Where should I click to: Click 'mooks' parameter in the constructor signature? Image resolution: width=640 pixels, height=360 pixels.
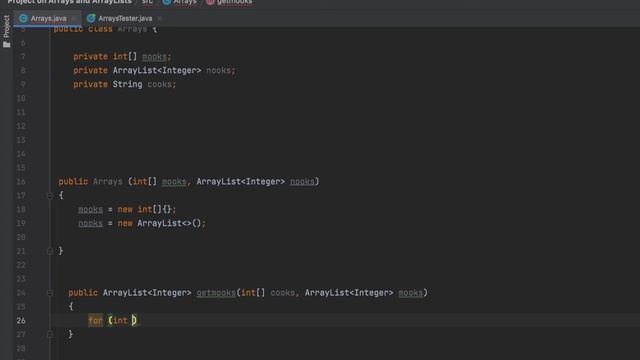174,182
